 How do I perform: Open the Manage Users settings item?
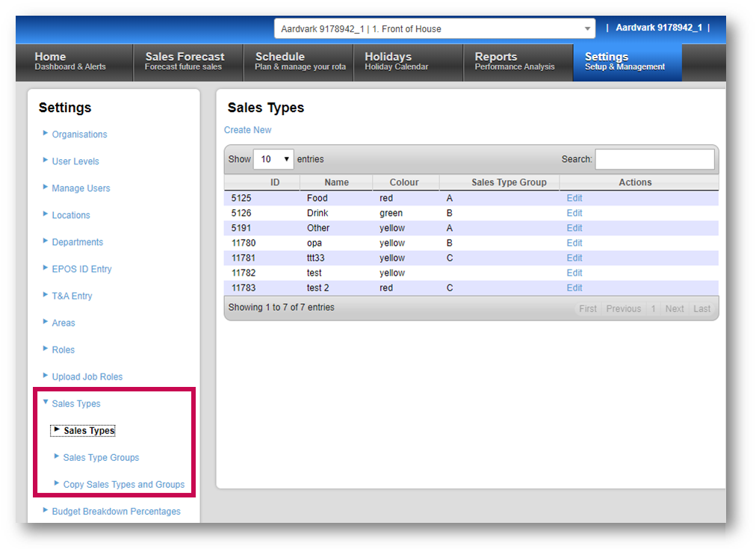[81, 188]
